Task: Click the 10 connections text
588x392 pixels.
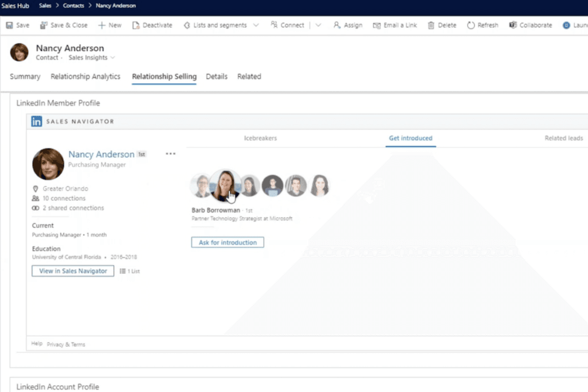Action: pos(64,198)
